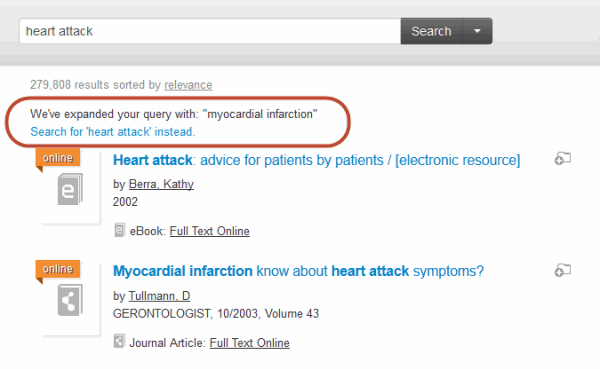Click the journal article cover icon of second result
600x369 pixels.
pos(70,300)
